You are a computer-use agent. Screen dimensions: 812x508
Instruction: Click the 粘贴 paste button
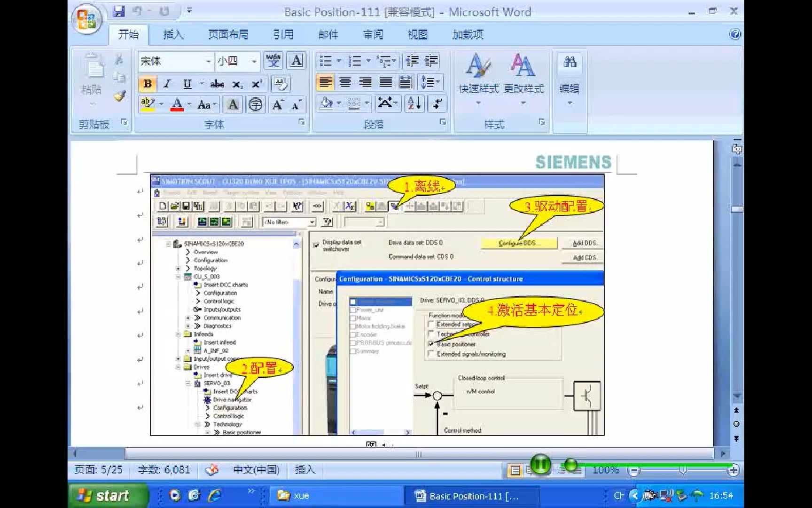92,79
